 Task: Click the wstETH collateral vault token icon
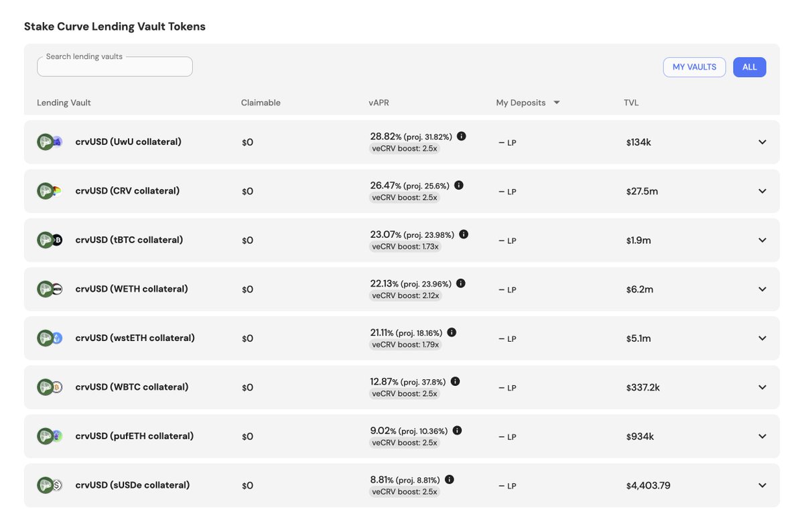pyautogui.click(x=50, y=338)
